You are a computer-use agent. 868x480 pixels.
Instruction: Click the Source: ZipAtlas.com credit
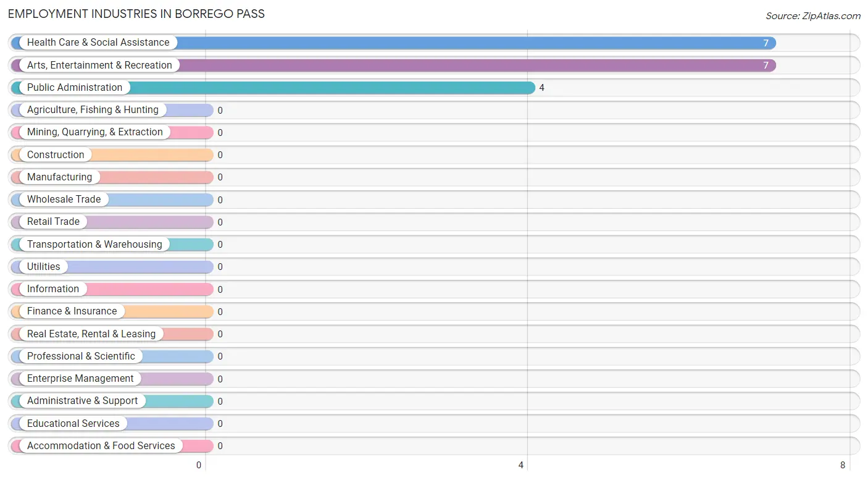point(813,16)
